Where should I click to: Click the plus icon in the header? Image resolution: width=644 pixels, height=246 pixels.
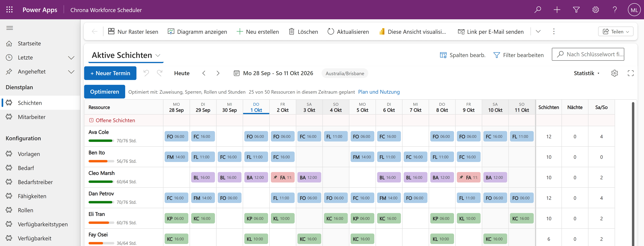click(x=557, y=10)
